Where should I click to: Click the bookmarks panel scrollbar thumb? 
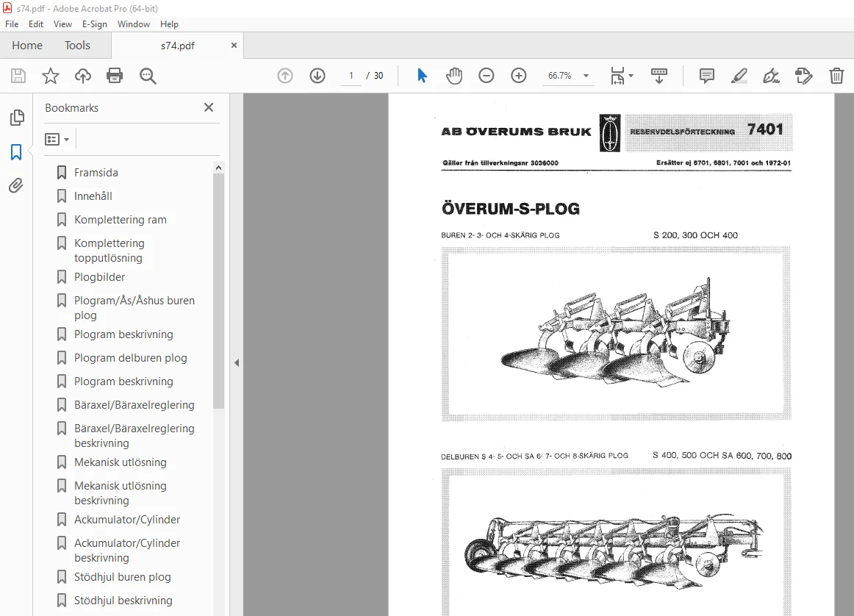pyautogui.click(x=218, y=291)
